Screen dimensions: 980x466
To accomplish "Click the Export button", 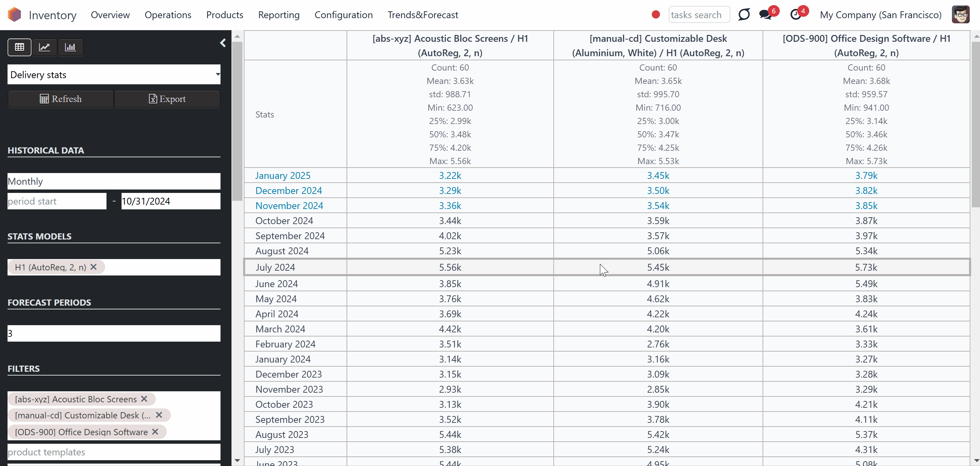I will (x=167, y=99).
